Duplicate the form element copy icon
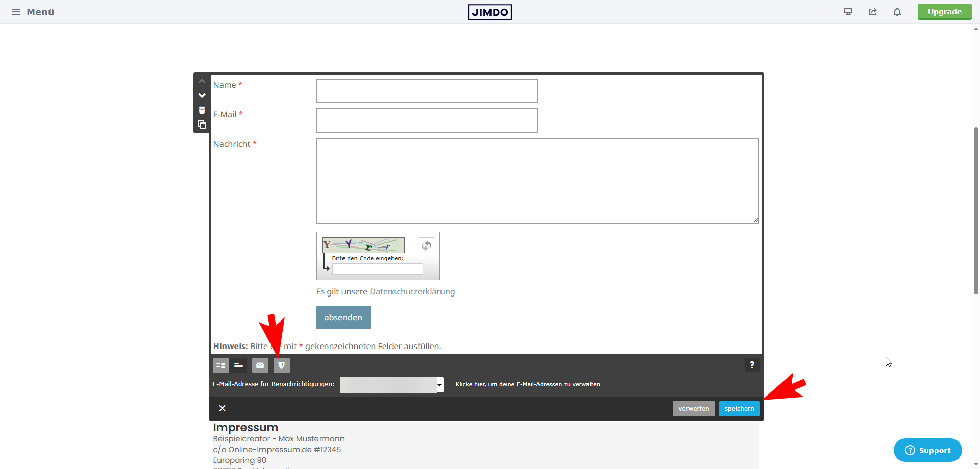980x469 pixels. click(x=202, y=125)
